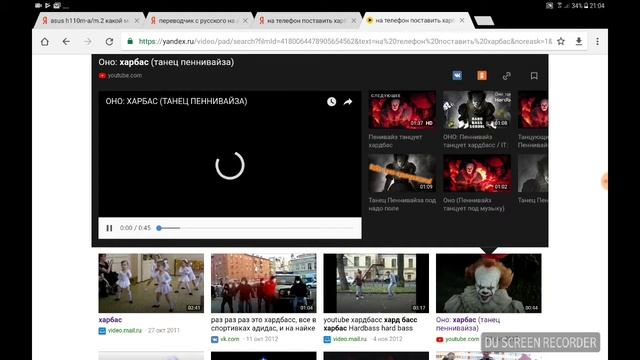Screen dimensions: 640x360
Task: Click the forward navigation arrow
Action: 88,42
